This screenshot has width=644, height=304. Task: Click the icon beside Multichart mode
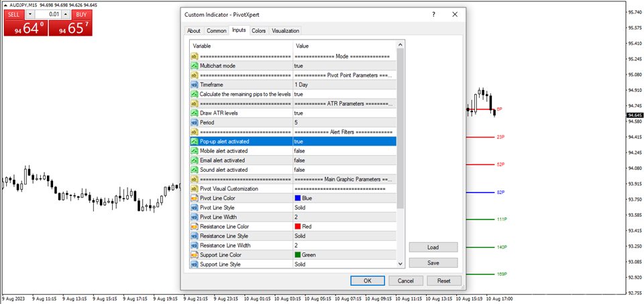pyautogui.click(x=195, y=66)
